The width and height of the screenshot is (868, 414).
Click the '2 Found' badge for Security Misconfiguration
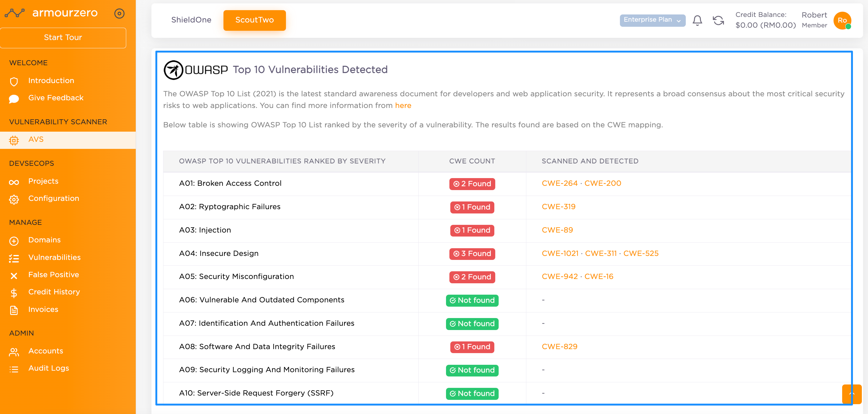tap(472, 277)
